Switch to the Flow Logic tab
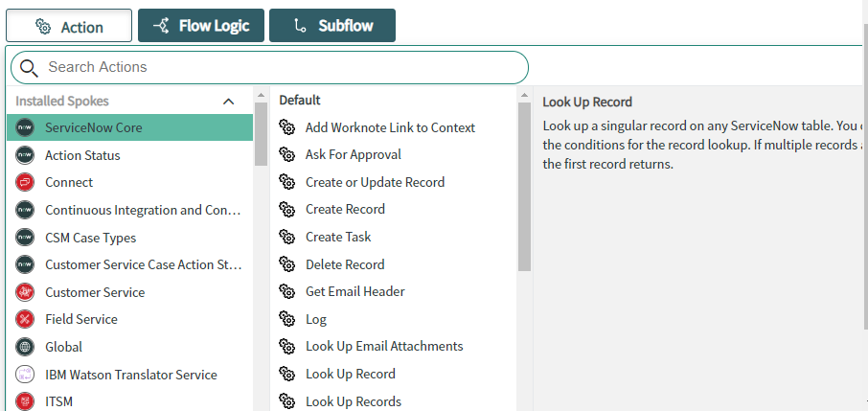This screenshot has height=411, width=868. coord(201,26)
